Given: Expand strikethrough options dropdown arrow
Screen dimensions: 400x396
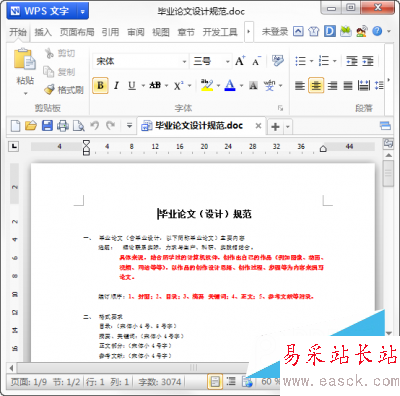Looking at the screenshot, I should tap(166, 86).
